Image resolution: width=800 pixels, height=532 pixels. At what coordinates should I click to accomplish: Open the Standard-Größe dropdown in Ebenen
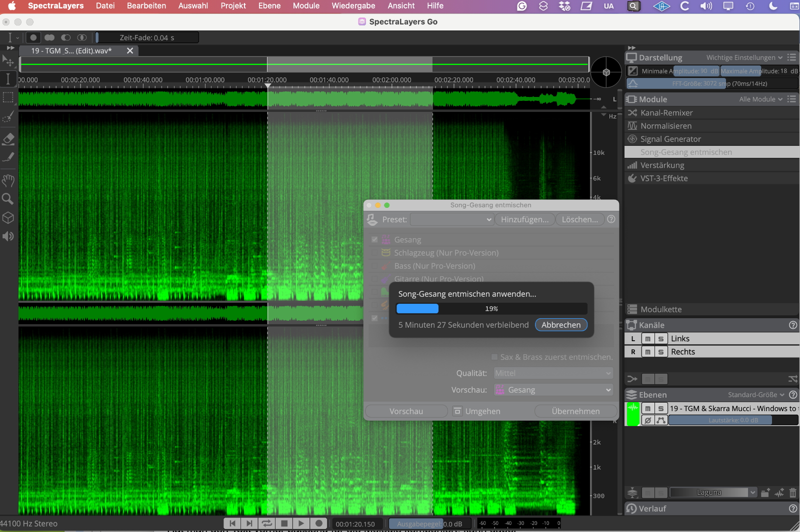(x=755, y=395)
